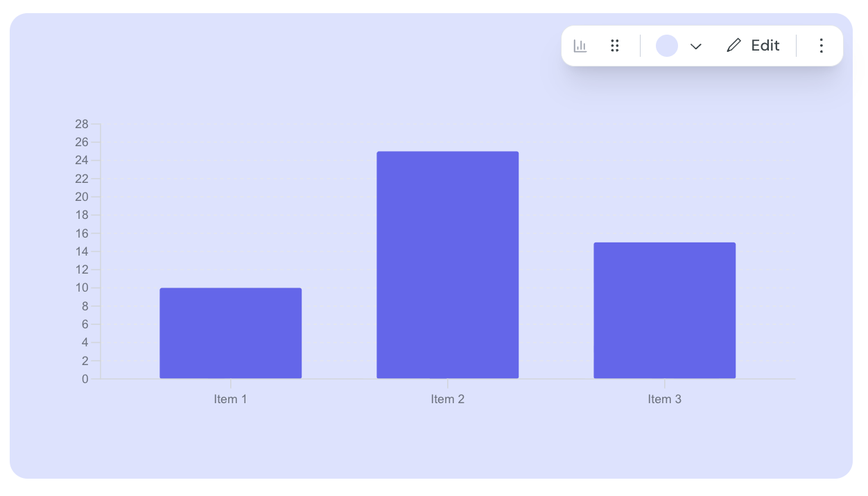Click the y-axis value 0
The image size is (868, 496).
(85, 379)
